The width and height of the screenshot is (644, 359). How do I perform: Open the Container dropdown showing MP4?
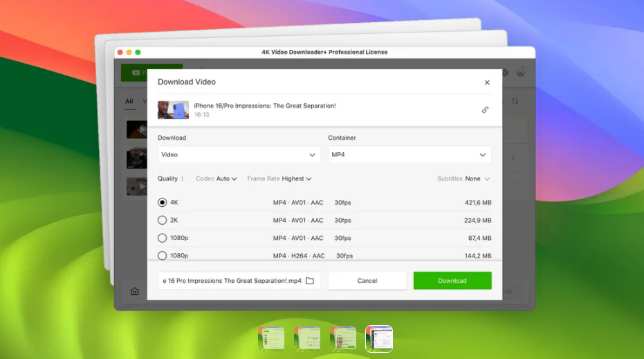pos(410,155)
